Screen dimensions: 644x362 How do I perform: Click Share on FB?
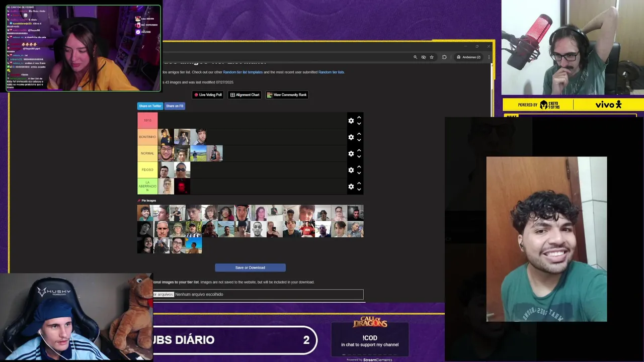click(175, 106)
